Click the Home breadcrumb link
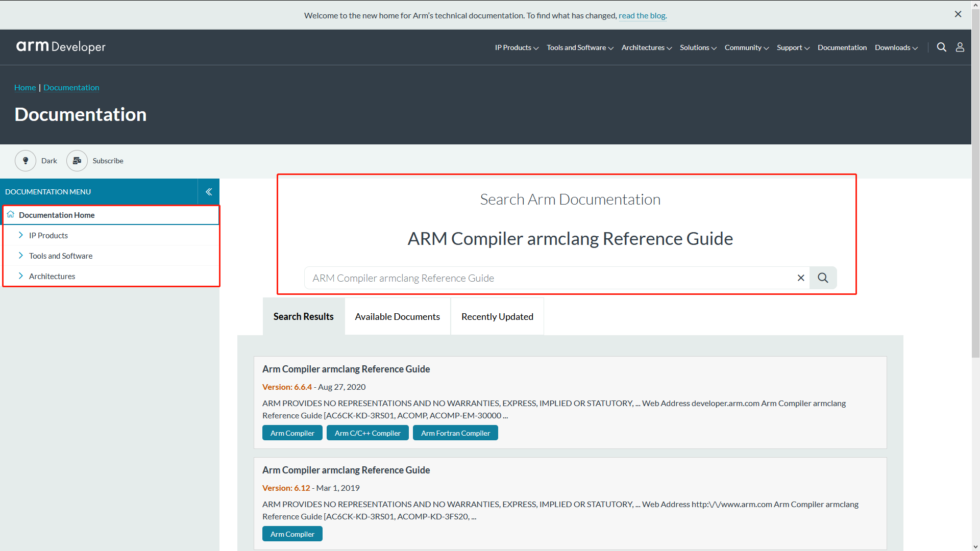This screenshot has height=551, width=980. click(25, 87)
